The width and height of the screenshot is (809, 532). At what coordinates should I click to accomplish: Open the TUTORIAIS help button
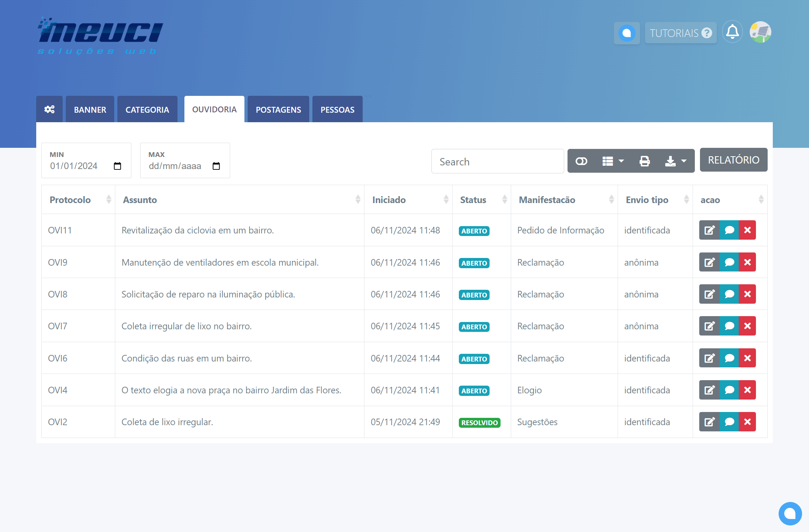(680, 33)
